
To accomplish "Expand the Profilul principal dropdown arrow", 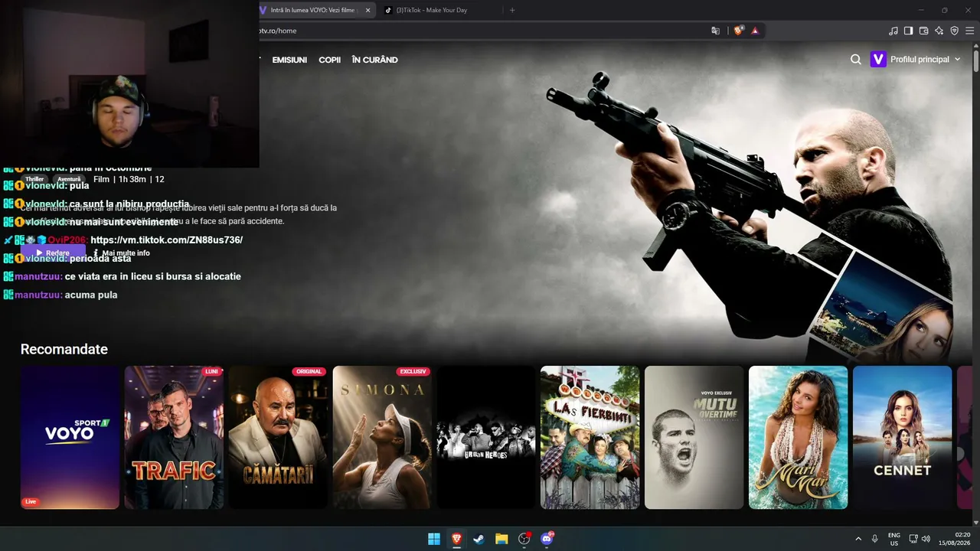I will 957,59.
